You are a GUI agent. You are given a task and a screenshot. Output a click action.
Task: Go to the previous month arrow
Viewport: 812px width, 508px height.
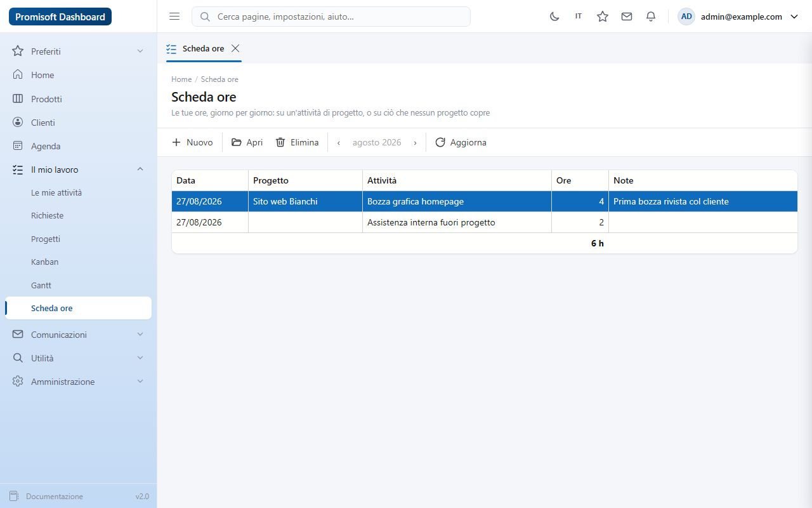tap(339, 142)
